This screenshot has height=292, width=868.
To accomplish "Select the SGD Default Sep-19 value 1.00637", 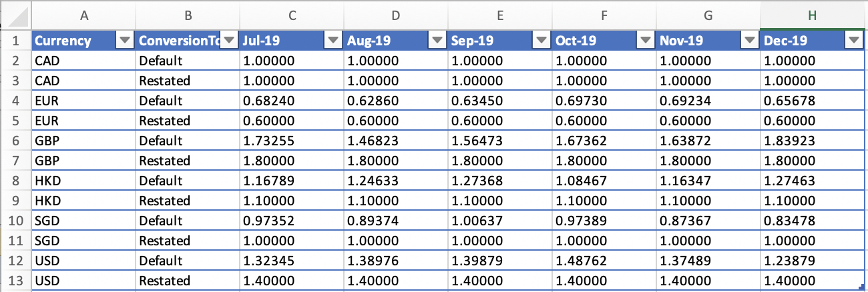I will pyautogui.click(x=499, y=221).
